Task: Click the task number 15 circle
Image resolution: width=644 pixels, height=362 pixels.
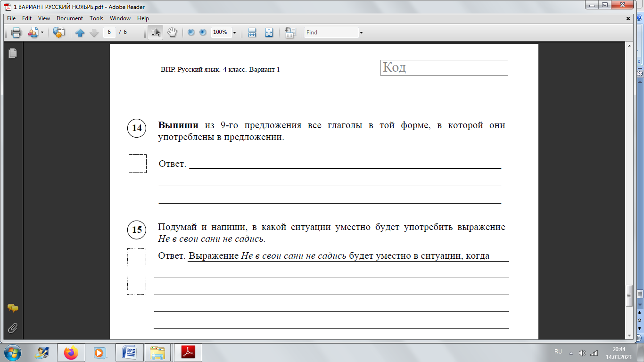Action: coord(137,230)
